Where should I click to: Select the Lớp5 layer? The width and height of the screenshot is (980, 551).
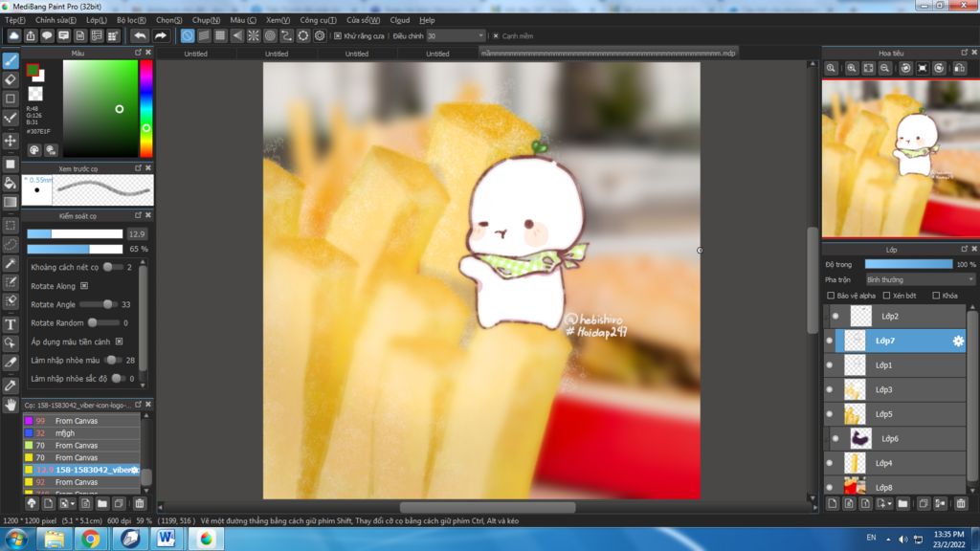tap(895, 413)
